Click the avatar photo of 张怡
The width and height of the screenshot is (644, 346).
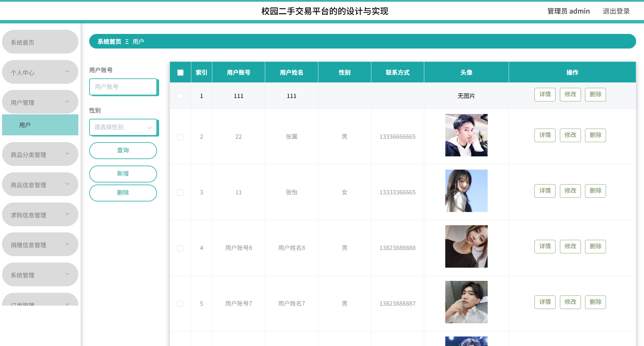(466, 191)
